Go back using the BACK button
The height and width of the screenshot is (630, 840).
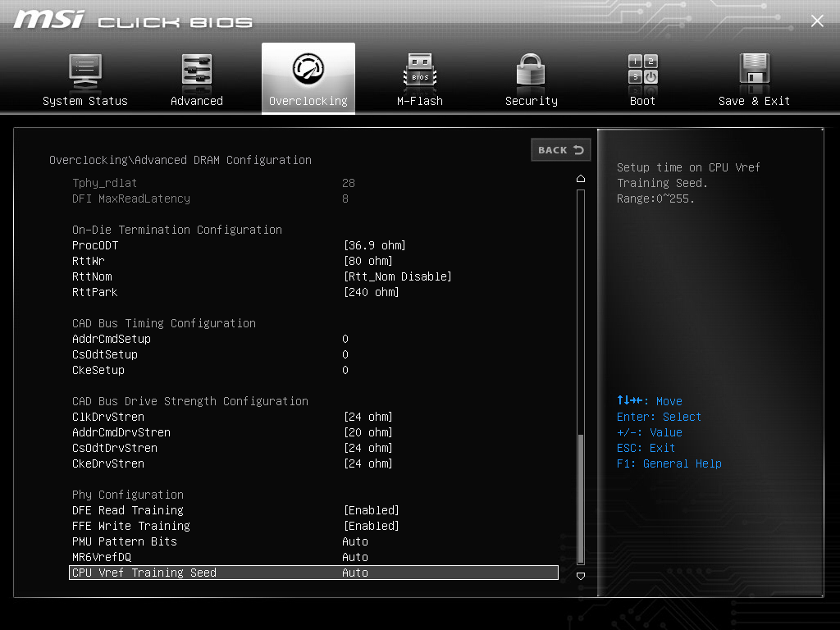[x=561, y=150]
